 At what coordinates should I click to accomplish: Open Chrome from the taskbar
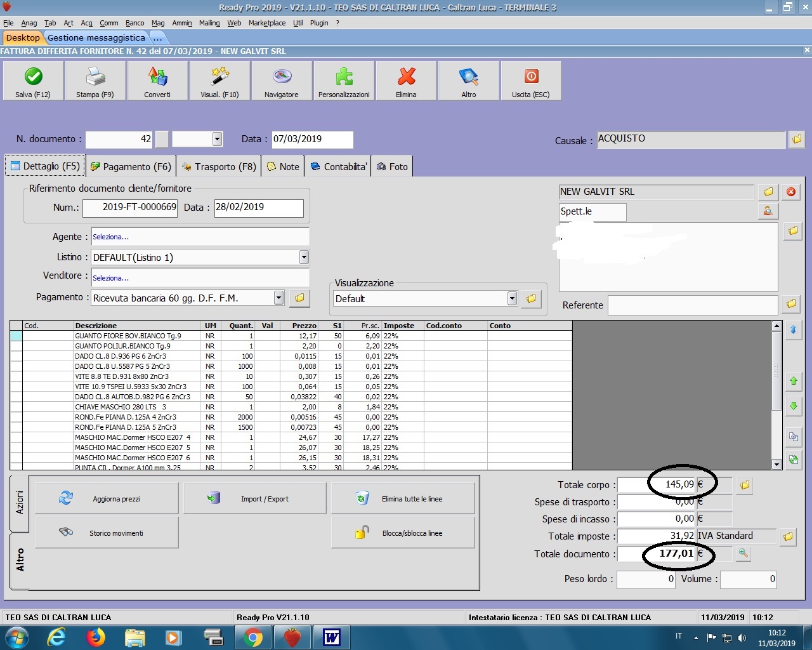pos(252,637)
